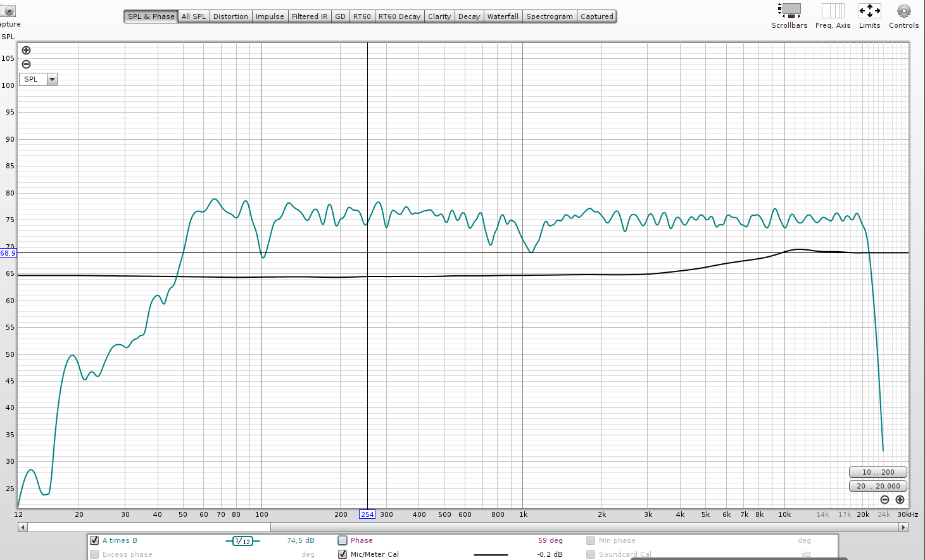Zoom out vertical axis minus icon
The image size is (925, 560).
click(26, 64)
